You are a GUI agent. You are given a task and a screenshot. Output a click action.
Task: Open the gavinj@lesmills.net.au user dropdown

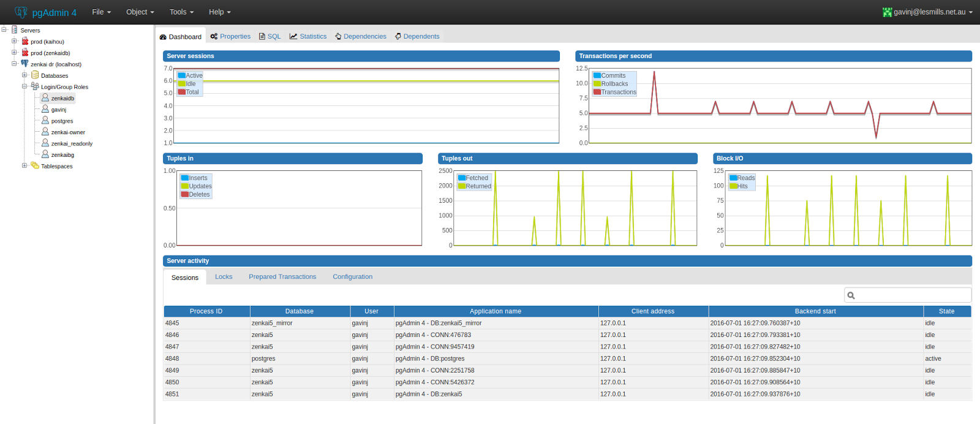928,12
